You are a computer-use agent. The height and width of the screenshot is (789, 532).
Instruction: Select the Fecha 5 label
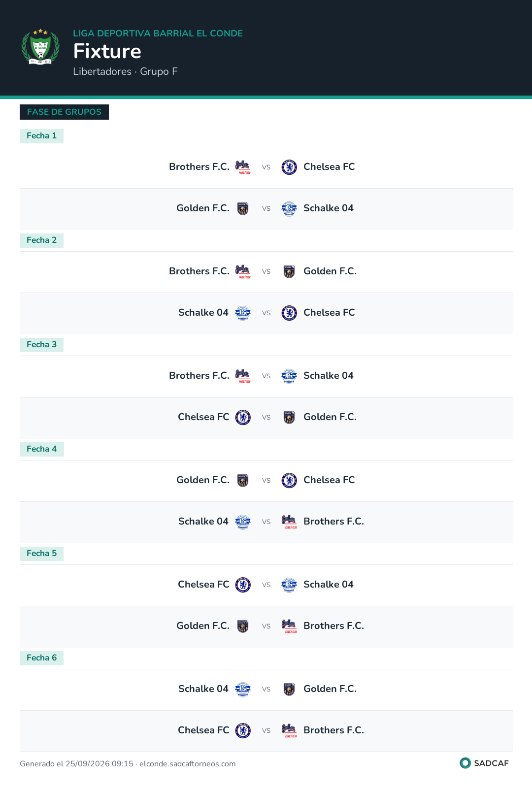click(x=41, y=554)
